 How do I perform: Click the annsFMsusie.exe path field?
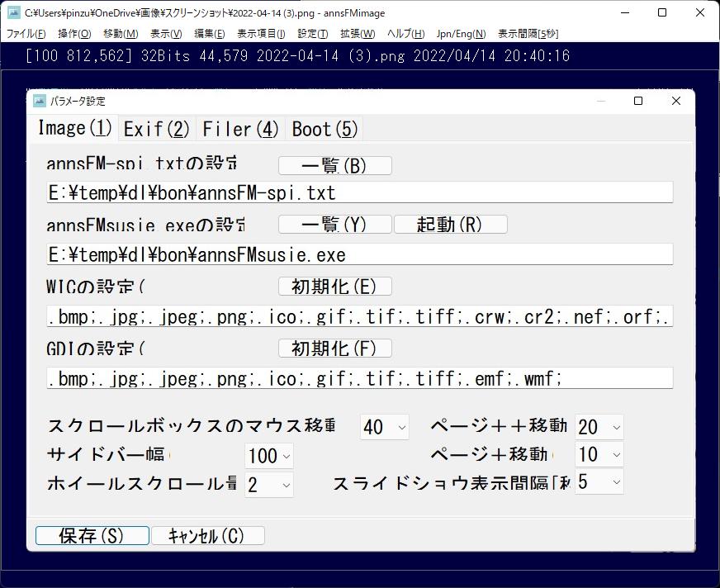click(359, 254)
